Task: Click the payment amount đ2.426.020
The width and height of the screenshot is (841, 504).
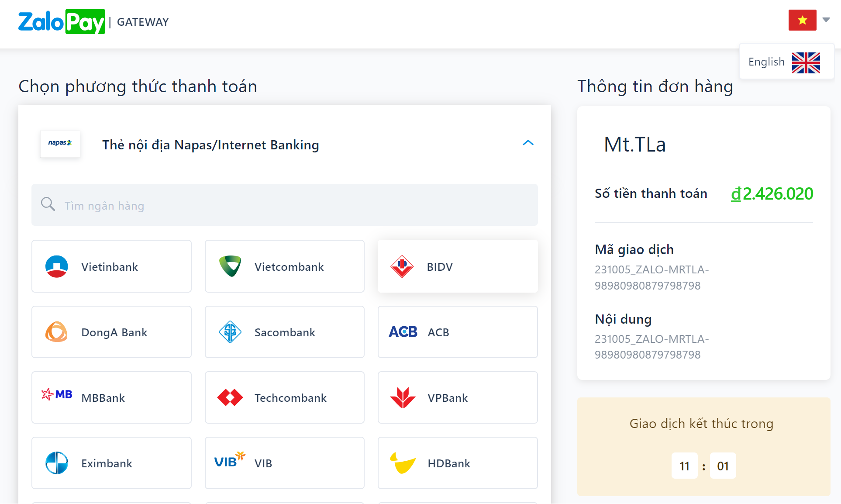Action: coord(772,193)
